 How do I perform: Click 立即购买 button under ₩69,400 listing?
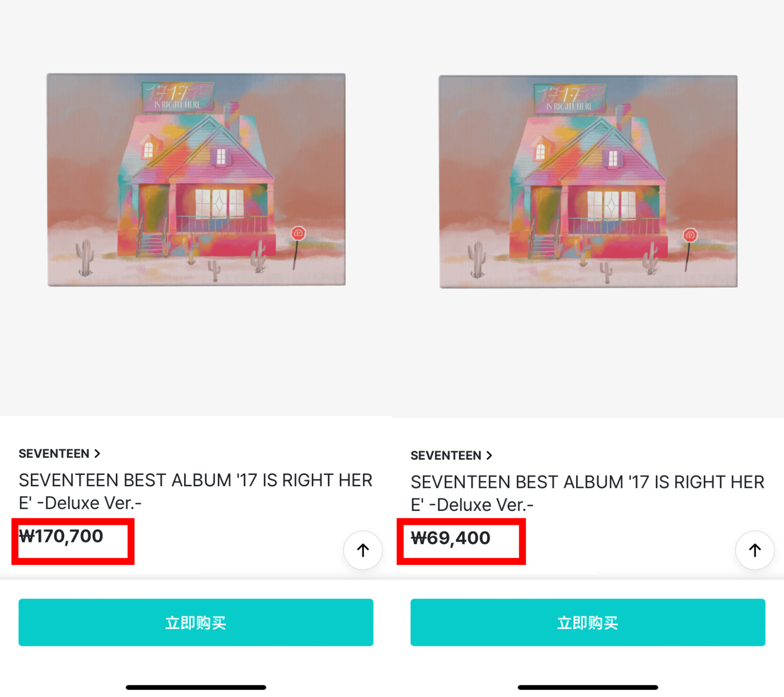[588, 622]
